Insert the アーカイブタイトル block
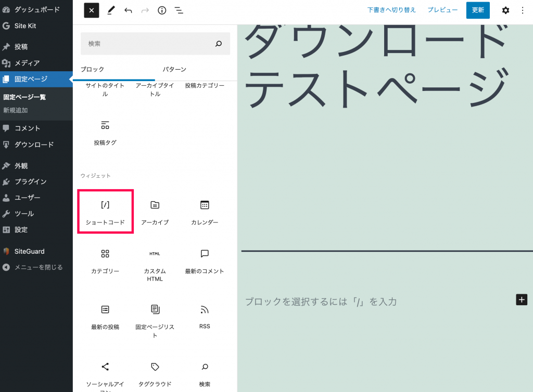533x392 pixels. [155, 89]
